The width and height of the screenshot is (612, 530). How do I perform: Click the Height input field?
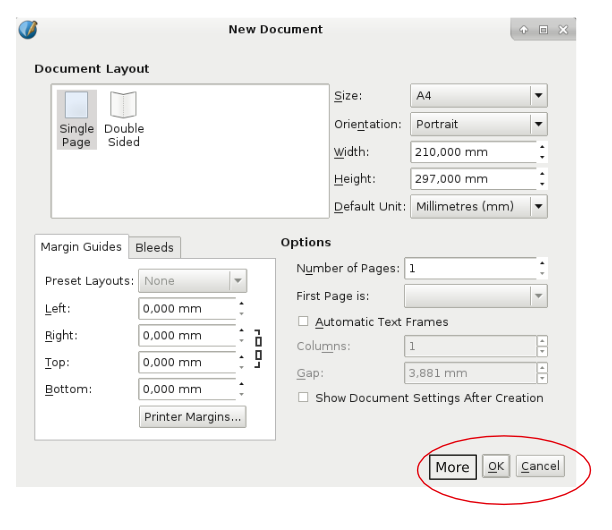pos(472,179)
